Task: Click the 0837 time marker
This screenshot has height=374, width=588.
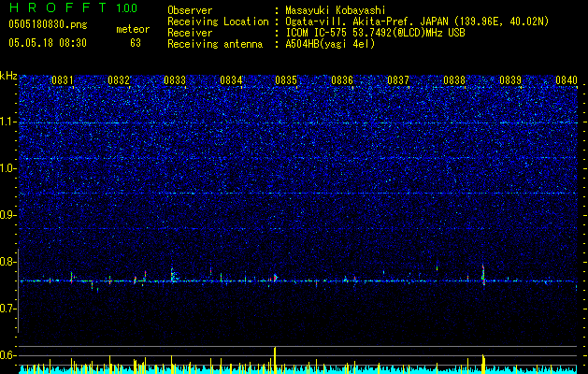Action: (398, 80)
